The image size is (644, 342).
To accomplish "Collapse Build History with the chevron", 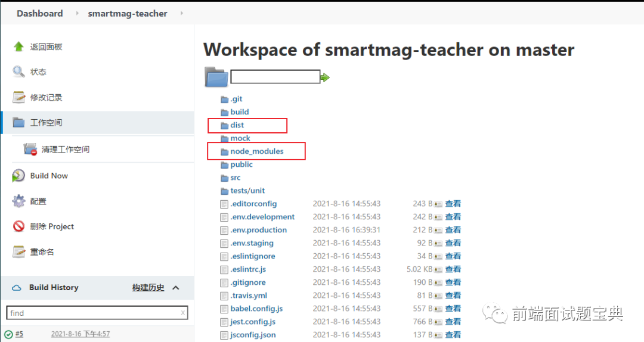I will click(x=176, y=288).
